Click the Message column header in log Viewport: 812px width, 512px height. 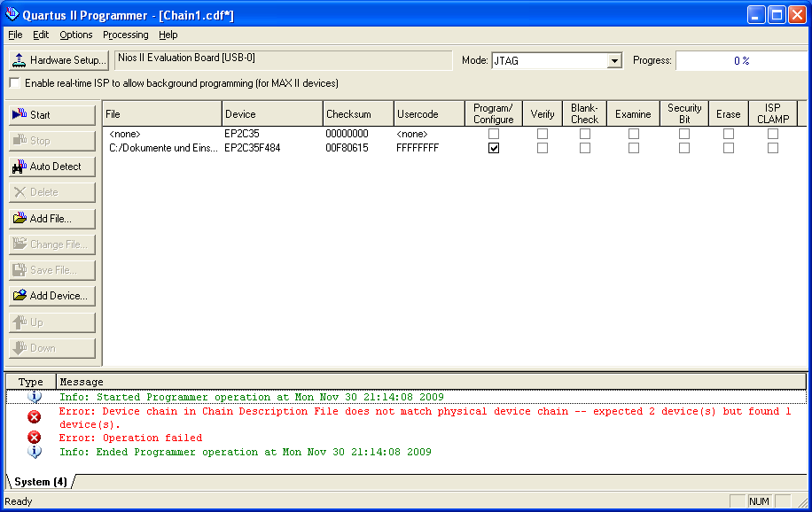[431, 382]
